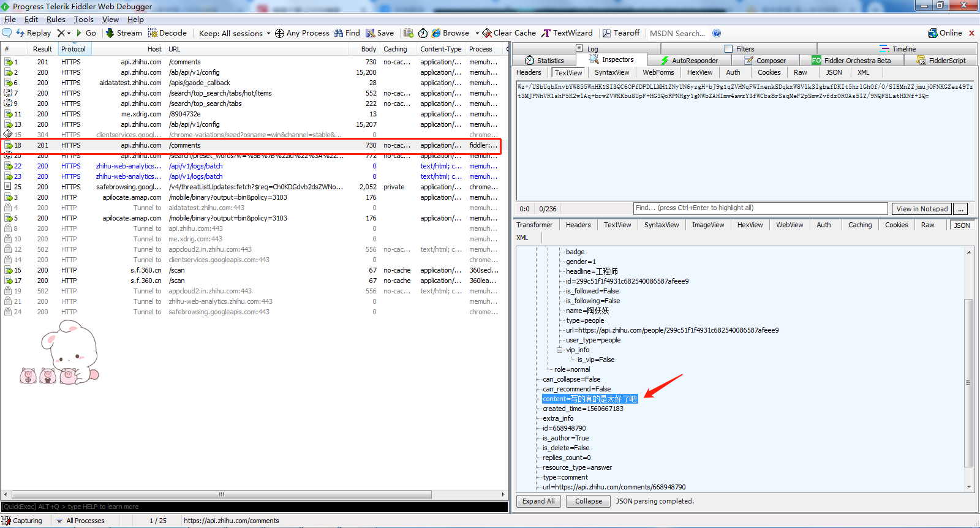Viewport: 980px width, 528px height.
Task: Click the JSON tree vertical scrollbar
Action: (x=968, y=383)
